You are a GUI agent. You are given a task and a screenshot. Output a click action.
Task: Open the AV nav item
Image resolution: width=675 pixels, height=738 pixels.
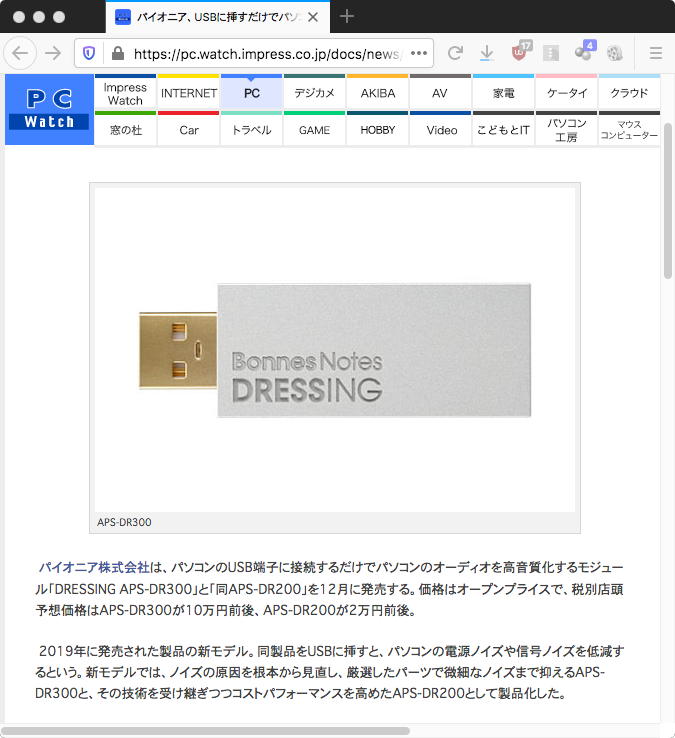click(x=441, y=94)
